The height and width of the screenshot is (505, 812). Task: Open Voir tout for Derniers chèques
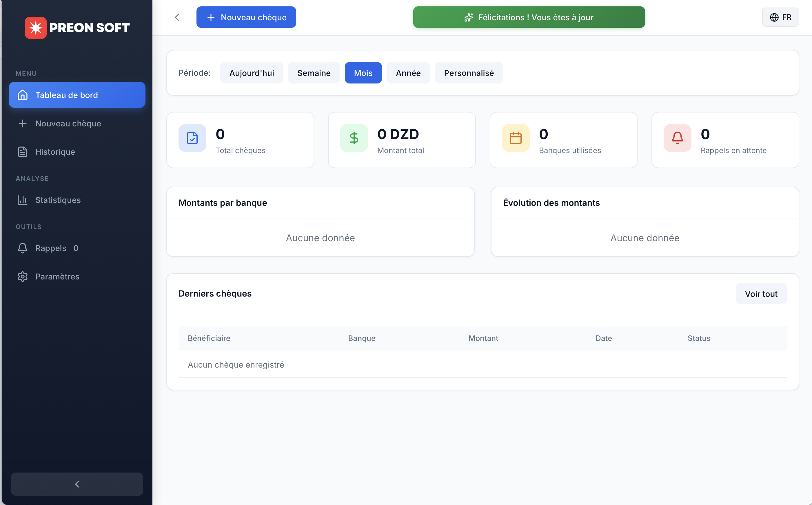(761, 294)
